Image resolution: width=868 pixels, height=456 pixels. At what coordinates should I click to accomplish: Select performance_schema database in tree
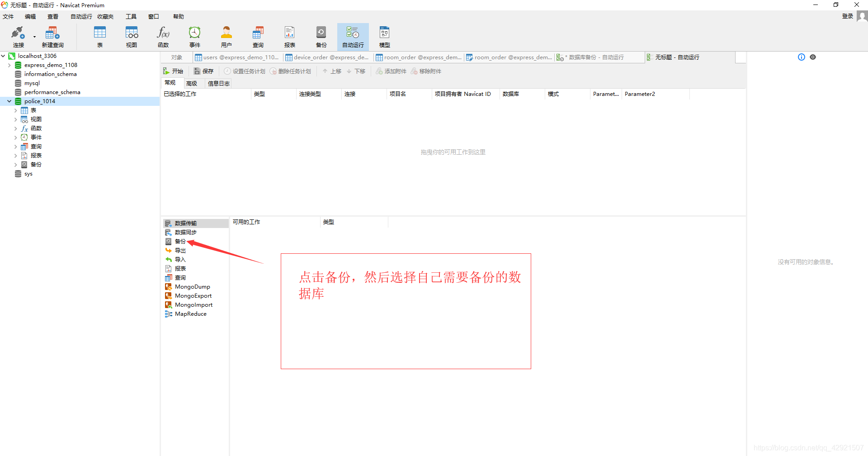click(52, 92)
